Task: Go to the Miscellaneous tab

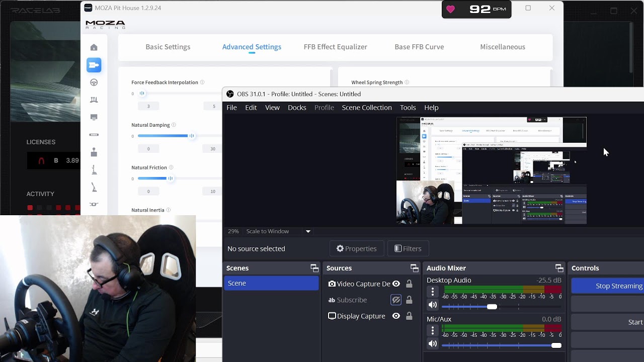Action: point(503,47)
